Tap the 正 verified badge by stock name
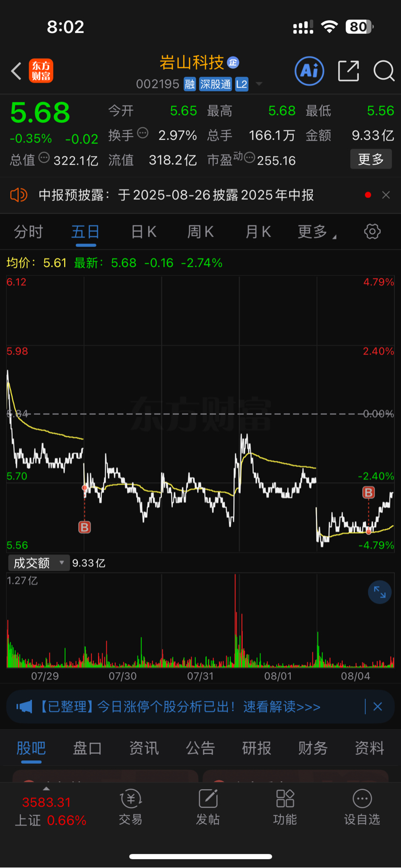Image resolution: width=401 pixels, height=868 pixels. pos(233,63)
